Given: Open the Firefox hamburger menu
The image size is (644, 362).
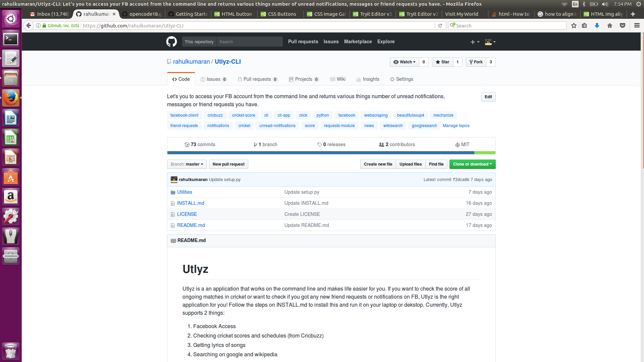Looking at the screenshot, I should [637, 25].
